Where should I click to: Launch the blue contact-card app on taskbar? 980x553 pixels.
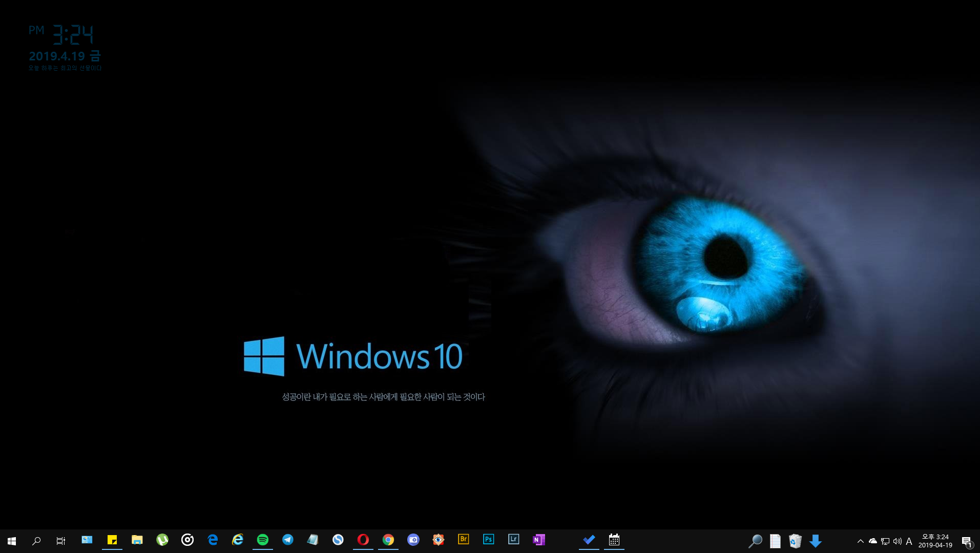coord(87,540)
